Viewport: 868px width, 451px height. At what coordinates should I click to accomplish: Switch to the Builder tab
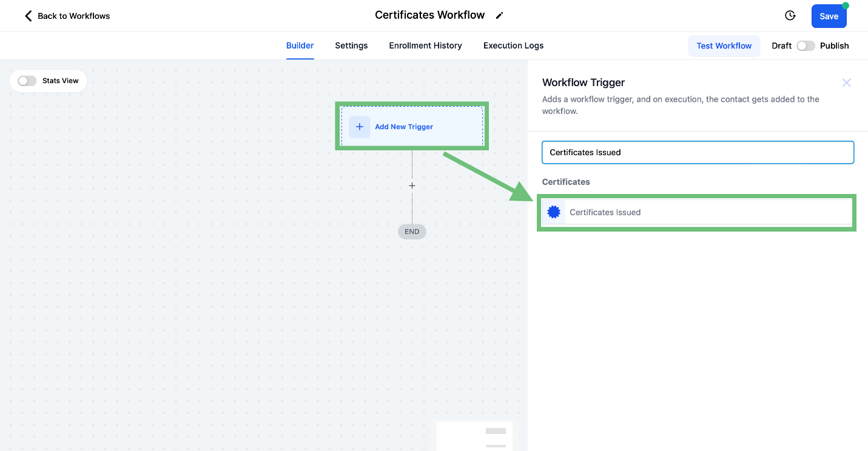click(x=300, y=45)
